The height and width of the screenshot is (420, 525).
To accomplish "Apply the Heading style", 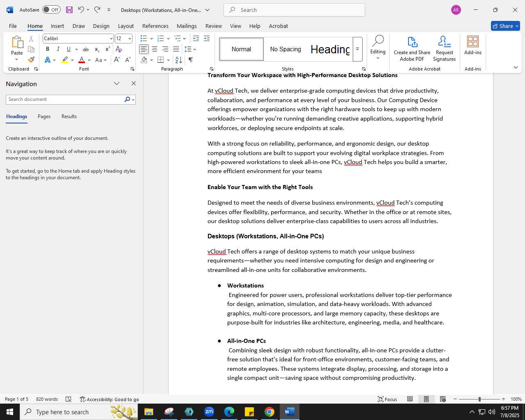I will [x=330, y=49].
